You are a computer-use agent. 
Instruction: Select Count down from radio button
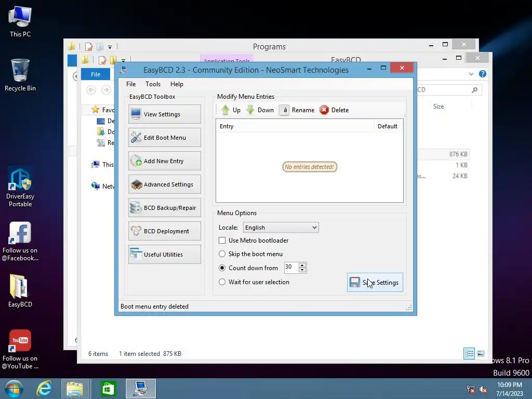222,268
